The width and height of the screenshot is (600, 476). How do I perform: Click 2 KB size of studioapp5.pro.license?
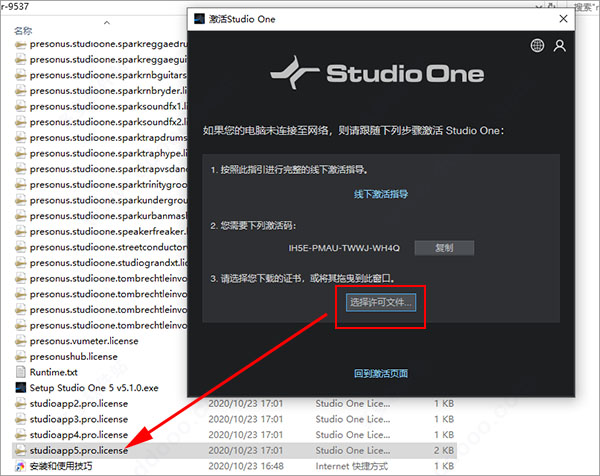pyautogui.click(x=444, y=451)
